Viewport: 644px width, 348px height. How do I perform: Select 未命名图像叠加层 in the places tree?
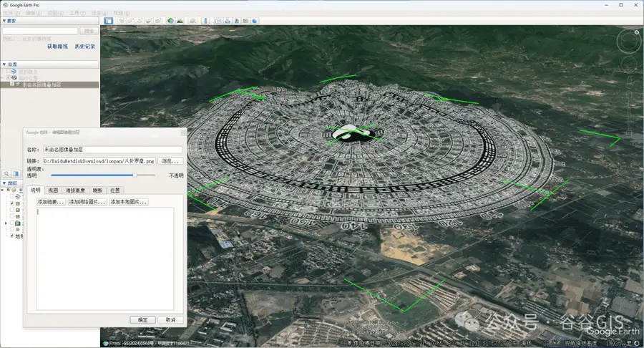(42, 84)
